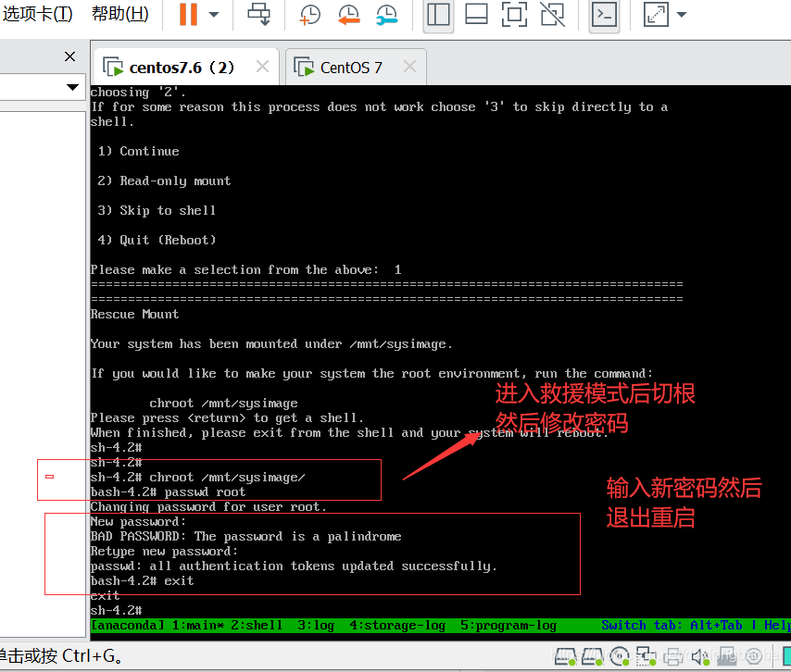Enter full screen mode
Image resolution: width=791 pixels, height=672 pixels.
pos(513,16)
